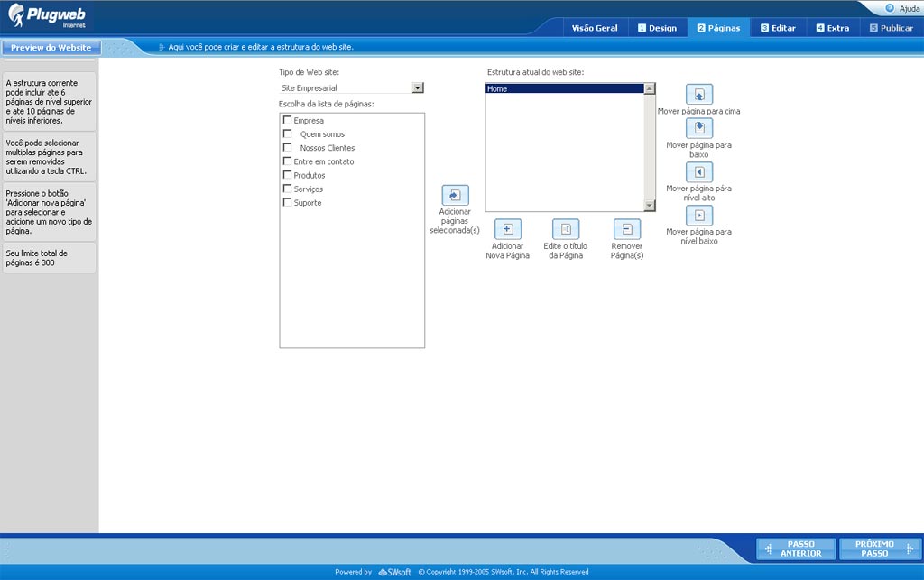The height and width of the screenshot is (580, 924).
Task: Click the Preview do Website button
Action: coord(51,48)
